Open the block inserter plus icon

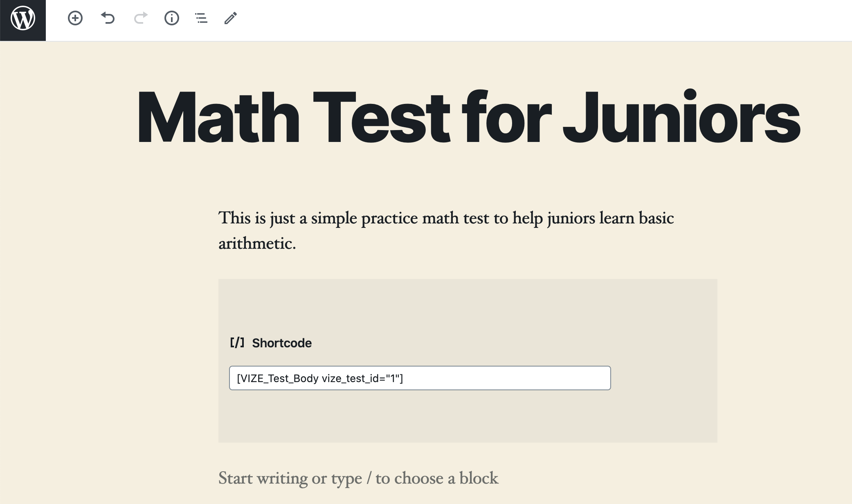pyautogui.click(x=75, y=18)
